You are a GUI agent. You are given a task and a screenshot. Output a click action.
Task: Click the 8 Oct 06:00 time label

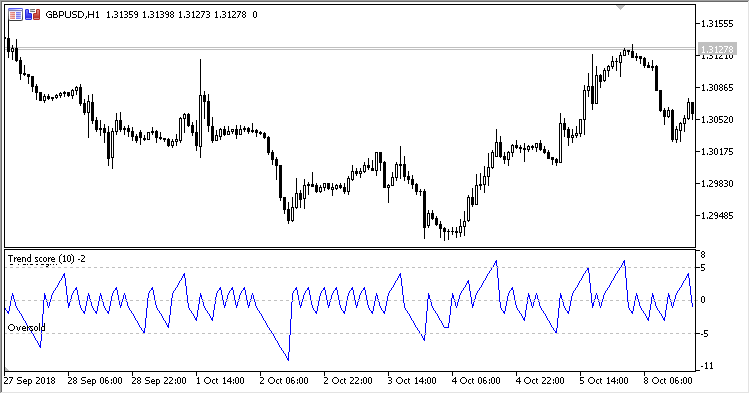tap(668, 381)
